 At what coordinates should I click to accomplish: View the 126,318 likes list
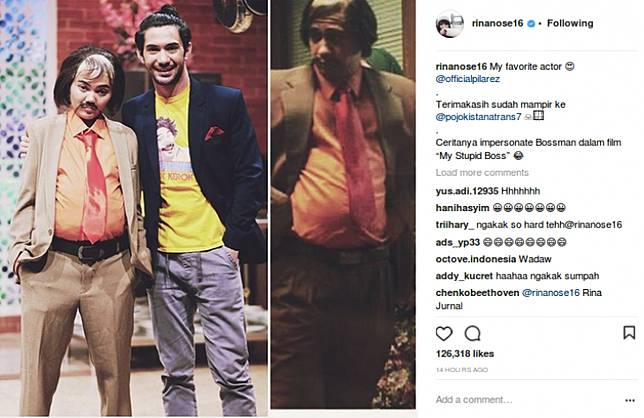[465, 354]
